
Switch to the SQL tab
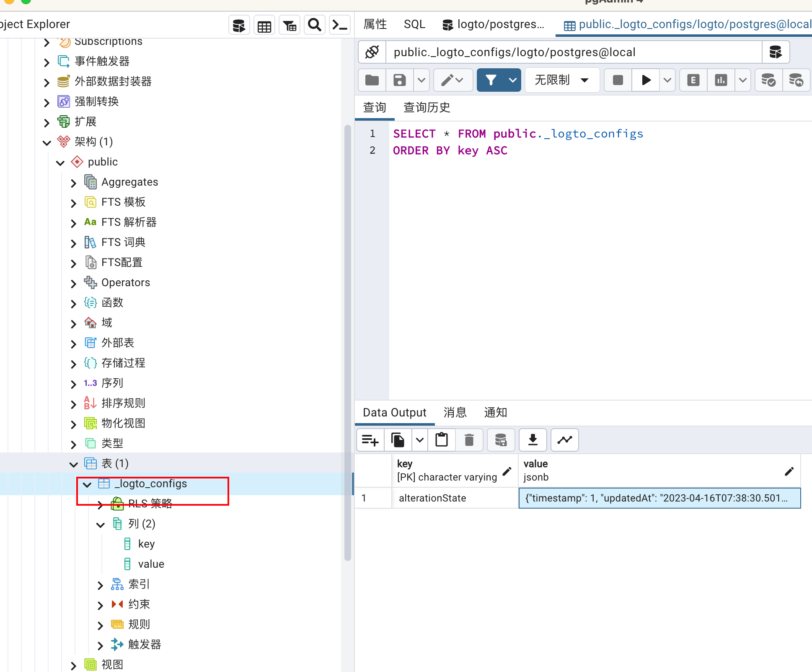point(414,24)
